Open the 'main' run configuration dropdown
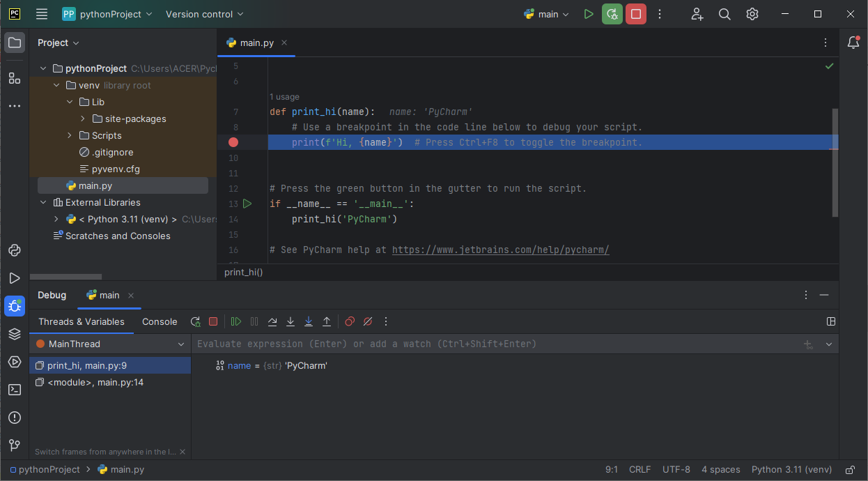 pyautogui.click(x=548, y=14)
